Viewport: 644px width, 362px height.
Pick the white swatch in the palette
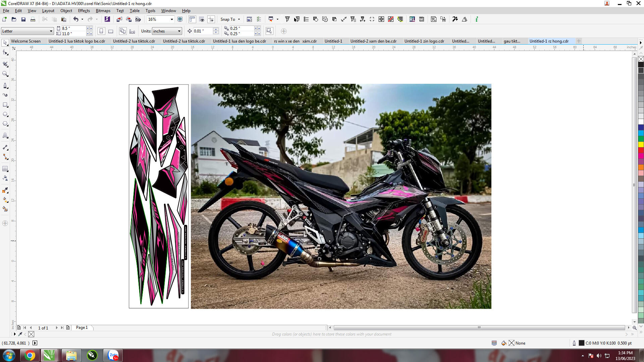641,122
